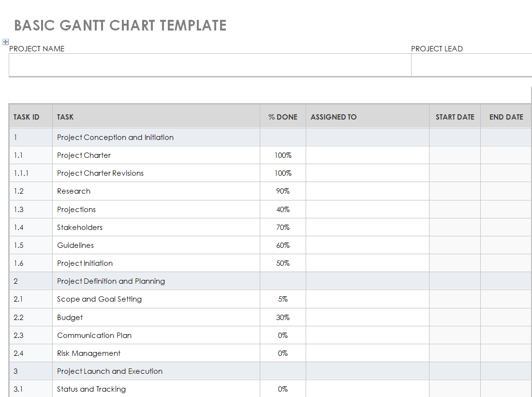The image size is (532, 397).
Task: Select the Guidelines task cell
Action: (156, 245)
